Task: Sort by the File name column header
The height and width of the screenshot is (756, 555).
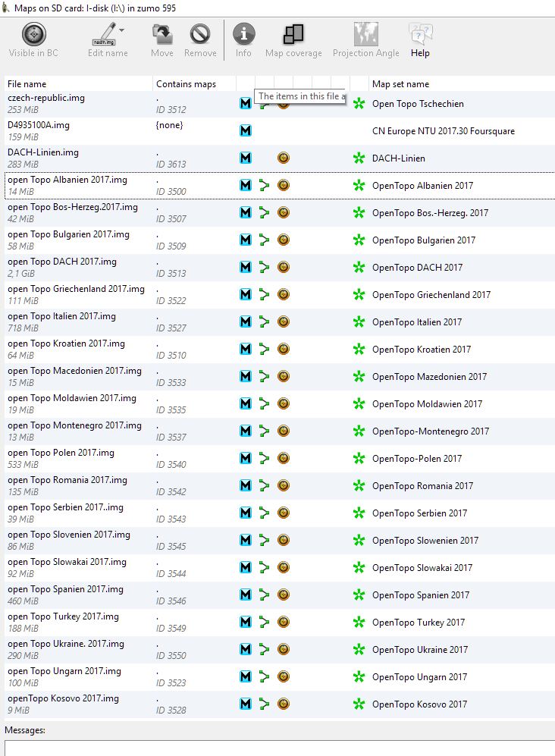Action: click(x=27, y=84)
